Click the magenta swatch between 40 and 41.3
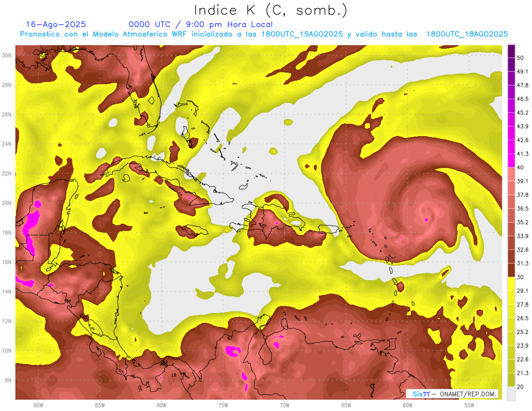The width and height of the screenshot is (532, 411). 511,160
